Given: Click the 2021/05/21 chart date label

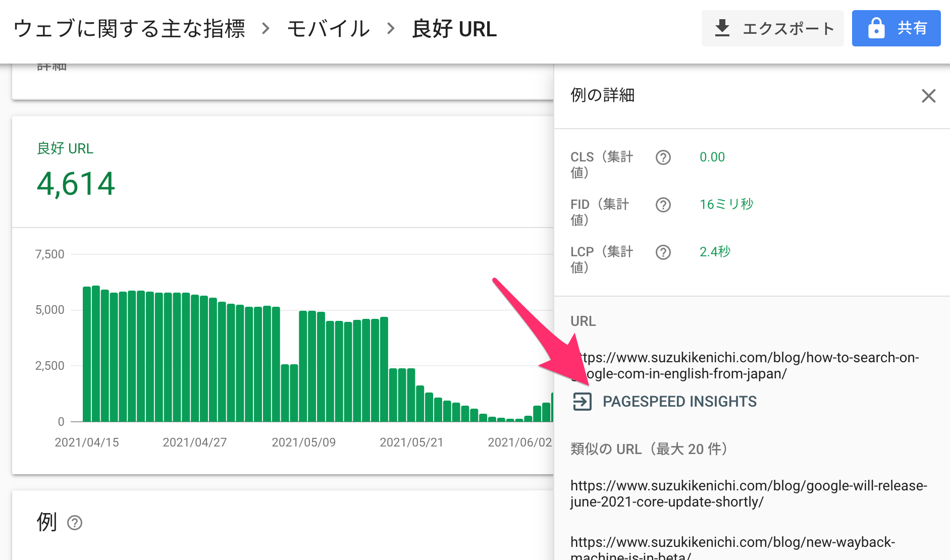Looking at the screenshot, I should pyautogui.click(x=412, y=442).
